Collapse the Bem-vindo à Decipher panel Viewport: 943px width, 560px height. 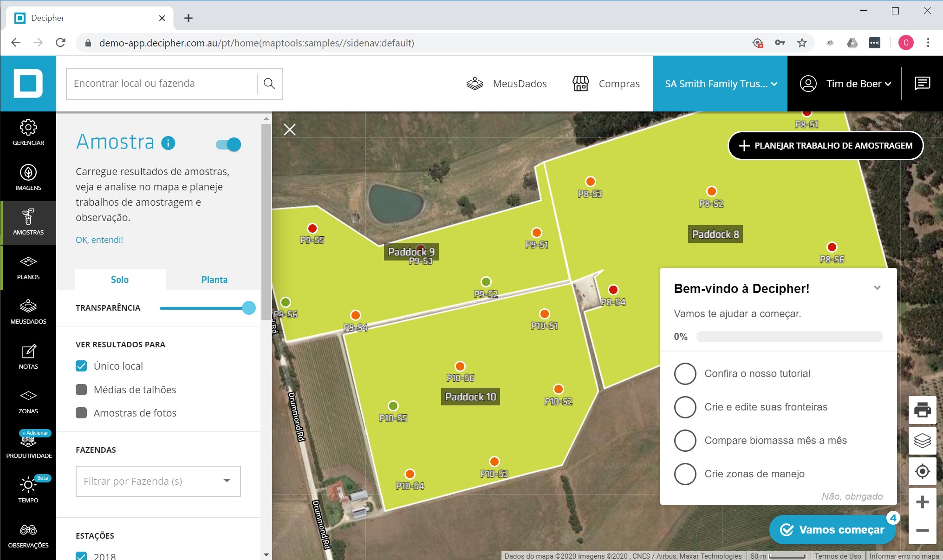pos(877,288)
